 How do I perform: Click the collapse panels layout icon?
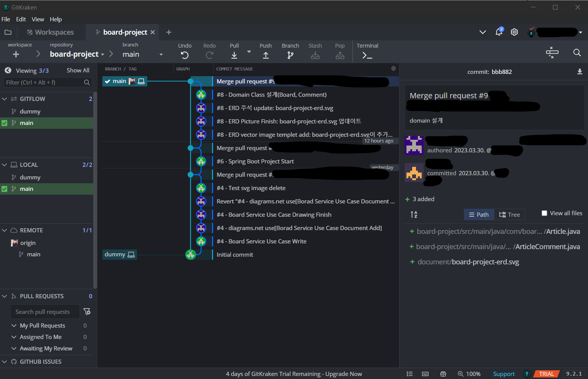click(x=552, y=53)
